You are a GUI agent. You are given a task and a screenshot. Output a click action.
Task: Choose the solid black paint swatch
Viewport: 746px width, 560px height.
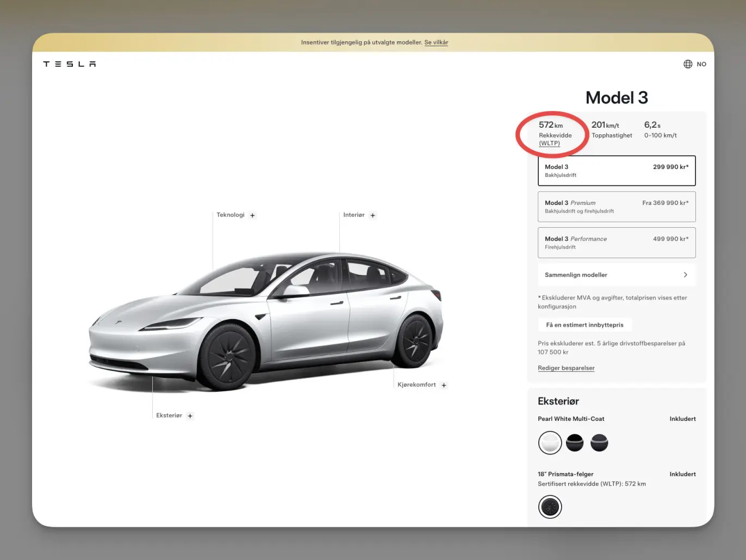(575, 443)
